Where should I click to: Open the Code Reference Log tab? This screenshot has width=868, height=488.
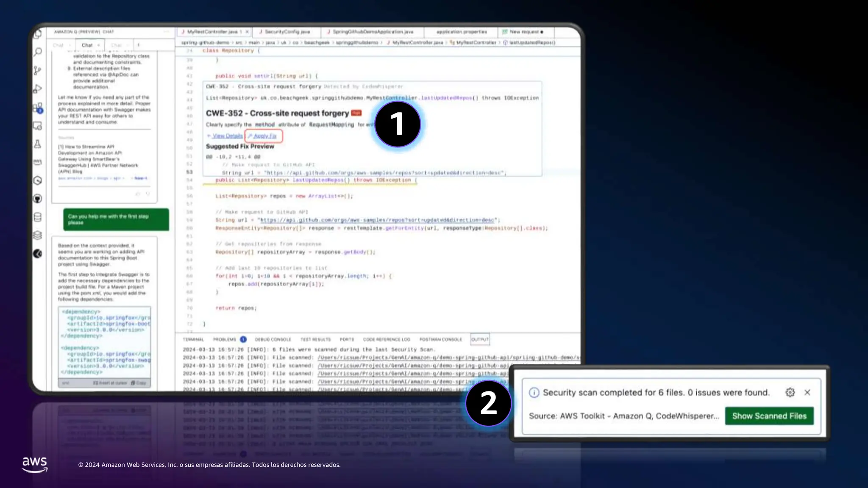coord(387,339)
